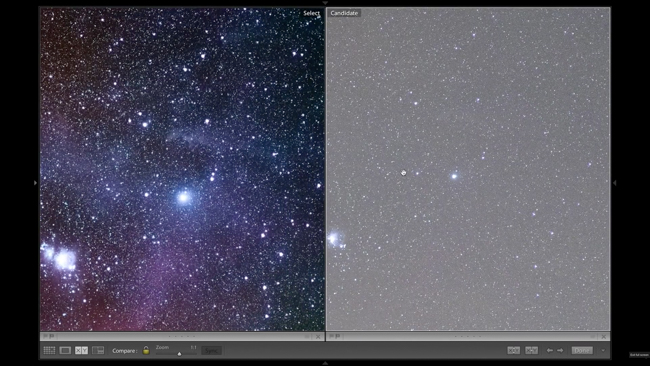The height and width of the screenshot is (366, 650).
Task: Select the XY Compare view icon
Action: coord(81,351)
